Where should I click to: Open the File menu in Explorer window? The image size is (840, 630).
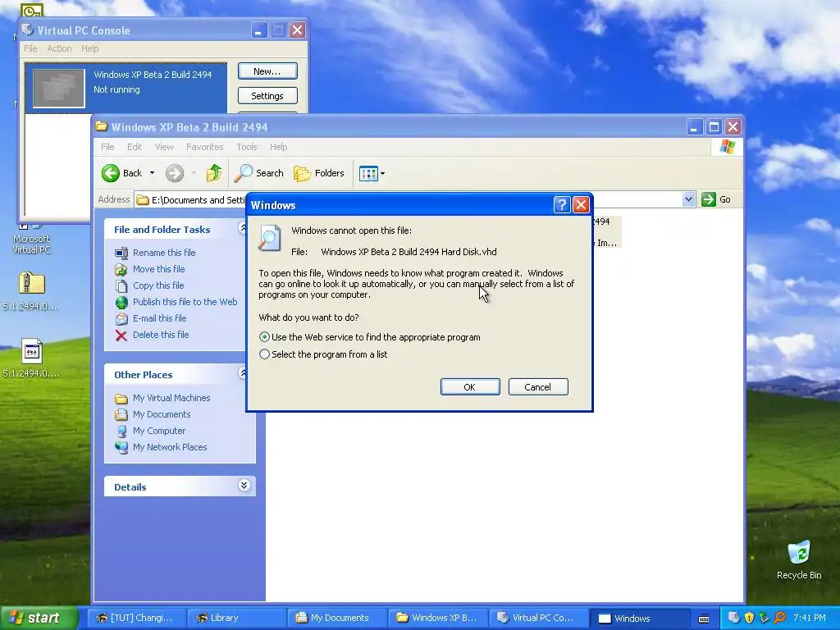coord(107,147)
